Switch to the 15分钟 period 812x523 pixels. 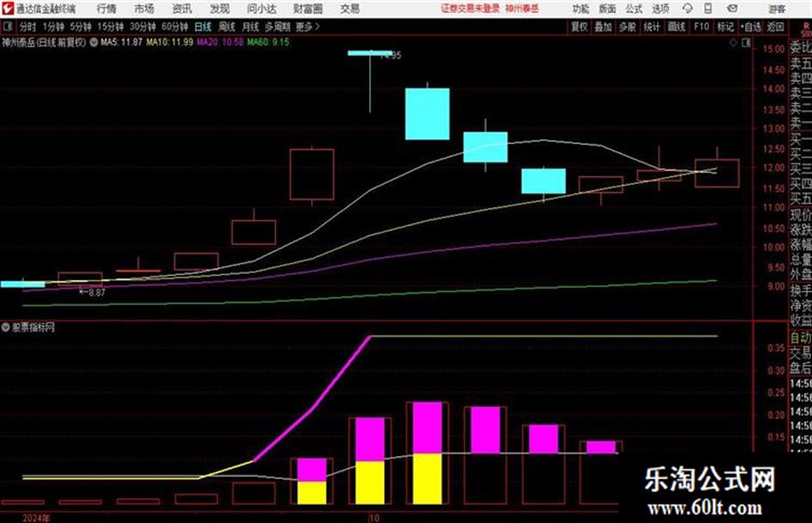tap(111, 27)
